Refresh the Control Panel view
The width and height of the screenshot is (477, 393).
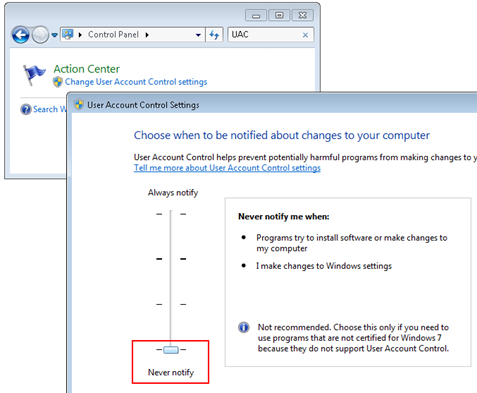coord(214,35)
